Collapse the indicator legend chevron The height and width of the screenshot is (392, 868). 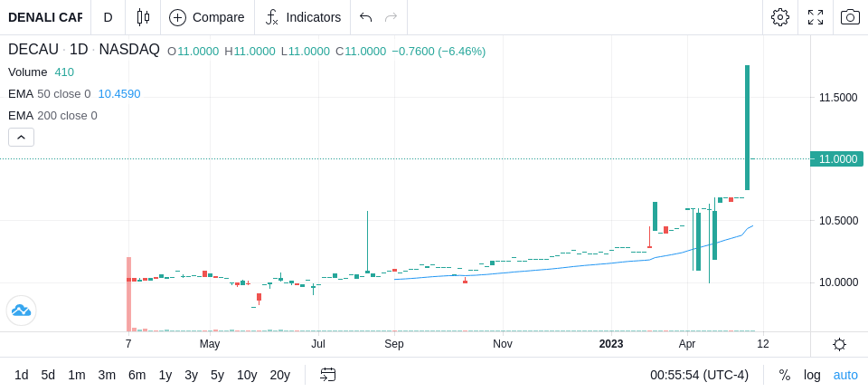tap(21, 137)
